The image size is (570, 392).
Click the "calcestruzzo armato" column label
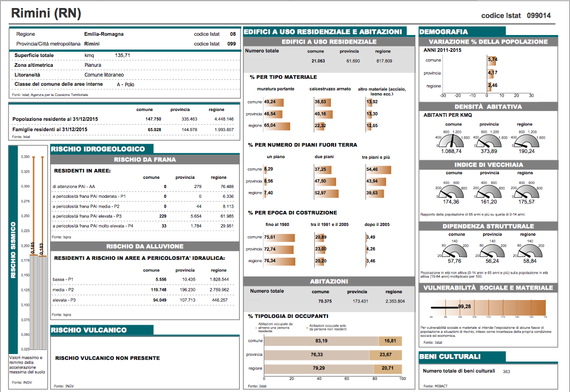tap(330, 89)
